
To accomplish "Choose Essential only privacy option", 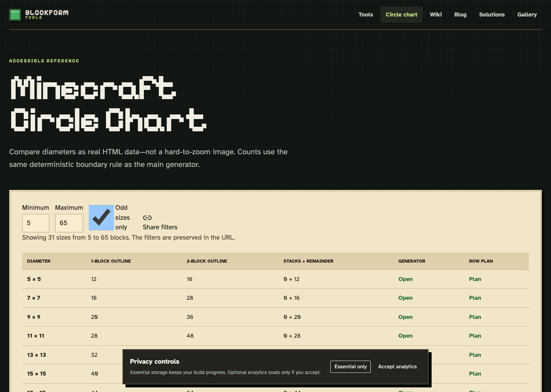I will tap(350, 367).
